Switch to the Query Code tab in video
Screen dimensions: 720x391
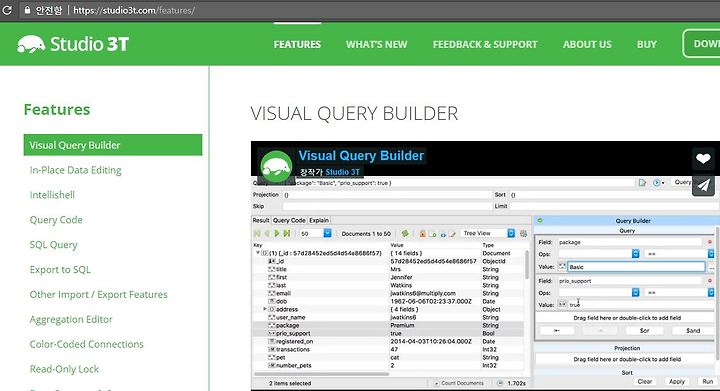coord(289,220)
